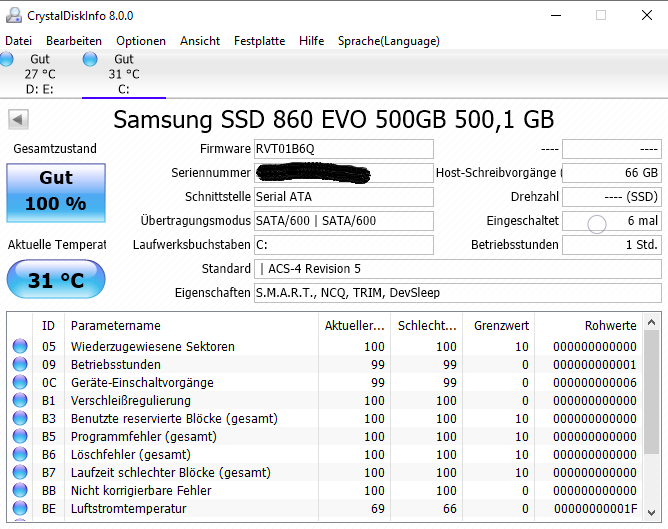This screenshot has width=668, height=529.
Task: Click the Grenzwert column header
Action: tap(498, 325)
